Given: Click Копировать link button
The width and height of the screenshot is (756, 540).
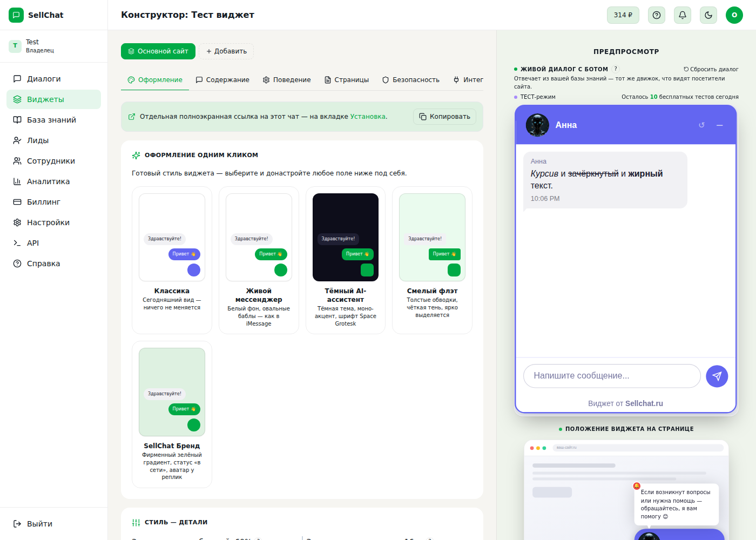Looking at the screenshot, I should 445,117.
